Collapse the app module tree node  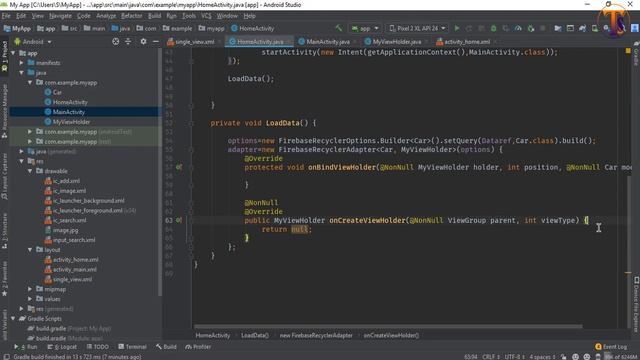coord(13,53)
